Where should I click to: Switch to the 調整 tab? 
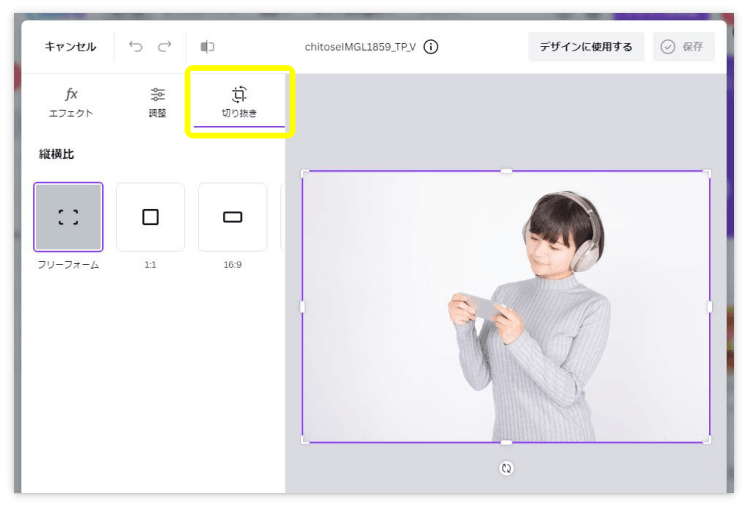(x=157, y=102)
